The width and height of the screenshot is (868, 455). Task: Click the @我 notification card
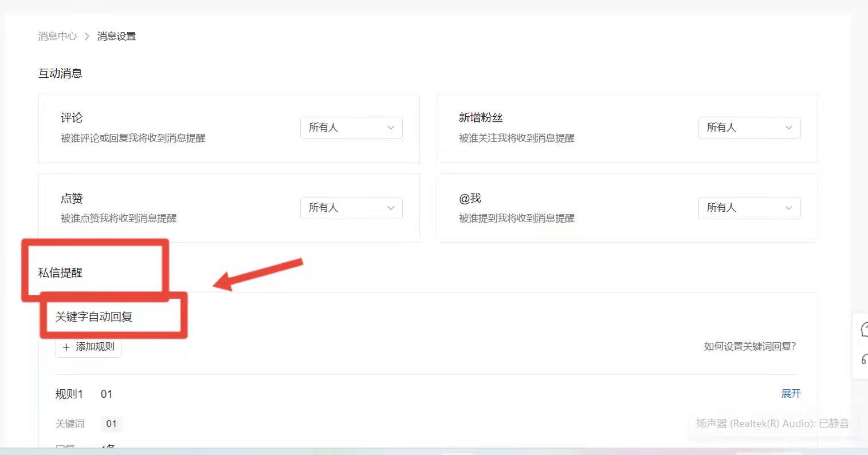pyautogui.click(x=627, y=207)
